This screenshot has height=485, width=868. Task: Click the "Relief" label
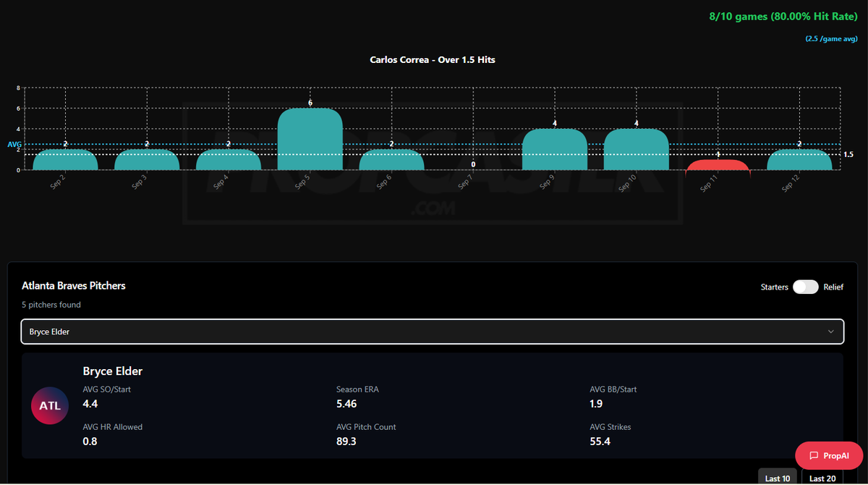tap(833, 287)
